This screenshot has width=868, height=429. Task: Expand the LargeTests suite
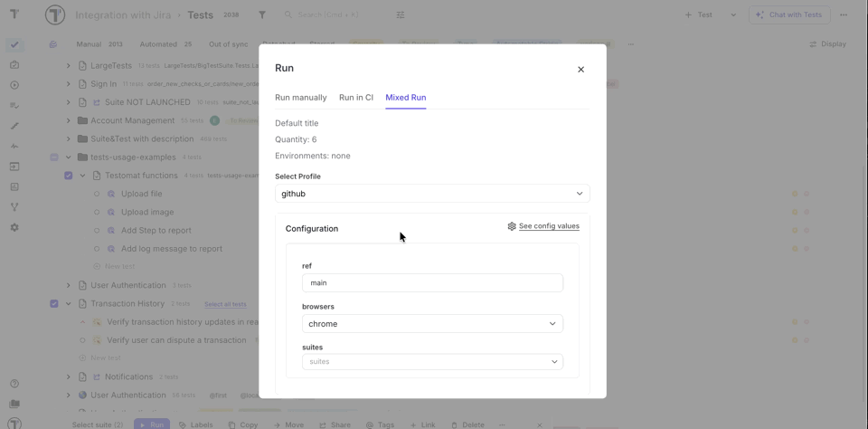pos(68,65)
